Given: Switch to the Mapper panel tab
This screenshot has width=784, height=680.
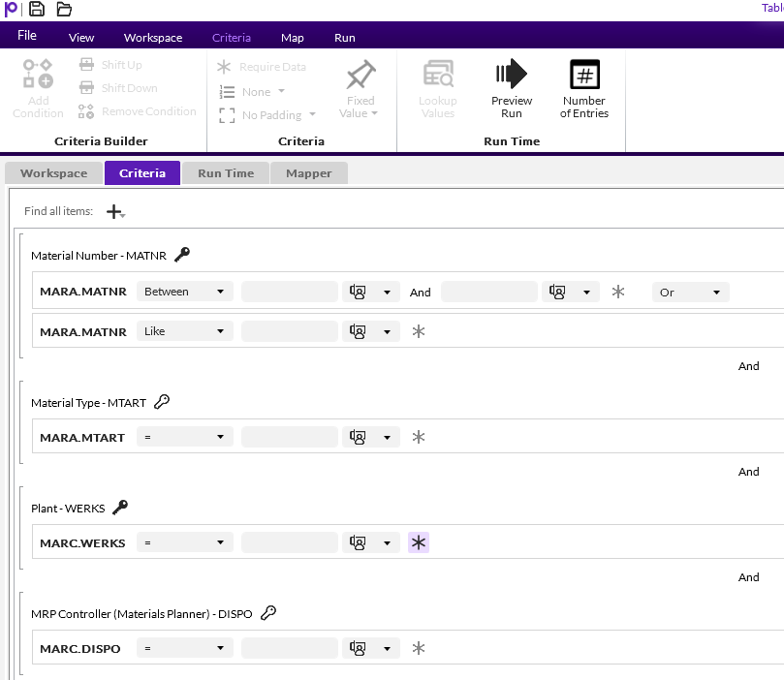Looking at the screenshot, I should coord(309,173).
